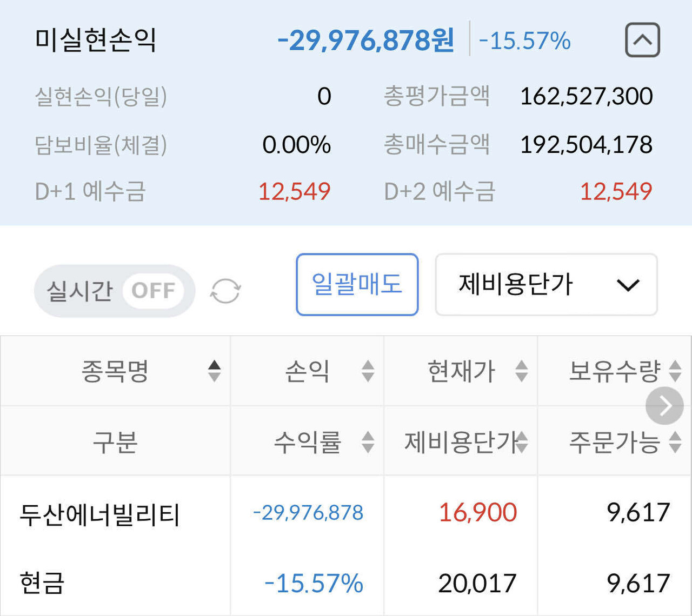Tap the refresh icon beside 실시간 toggle
The height and width of the screenshot is (616, 692).
[225, 291]
